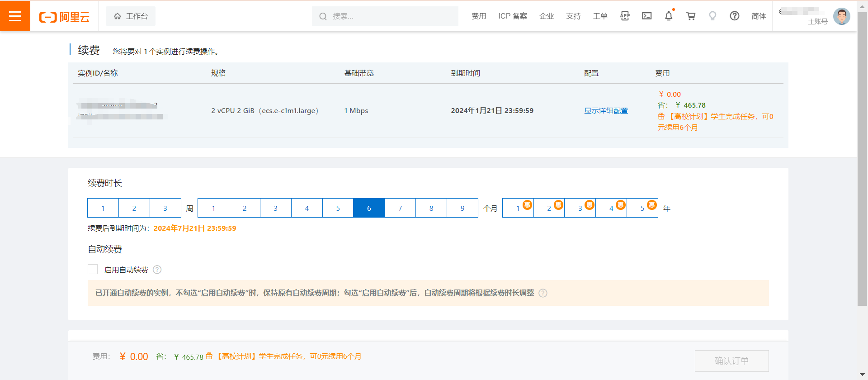Click 确认订单 button

pyautogui.click(x=732, y=361)
